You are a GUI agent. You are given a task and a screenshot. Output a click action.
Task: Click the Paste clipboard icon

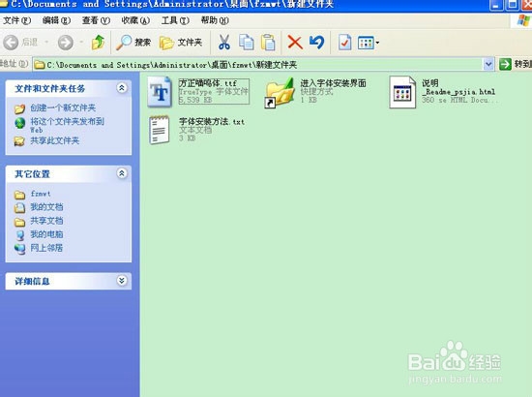[x=268, y=43]
